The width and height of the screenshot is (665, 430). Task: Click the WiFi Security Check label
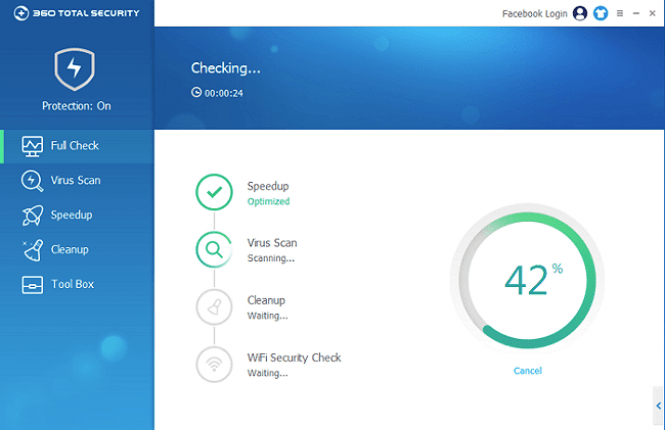[294, 358]
